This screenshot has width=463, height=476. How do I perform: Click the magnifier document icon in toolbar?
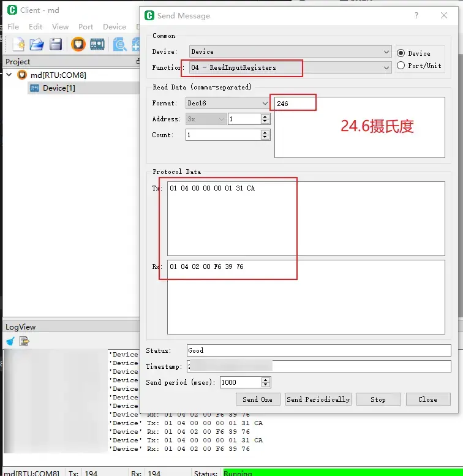pyautogui.click(x=119, y=44)
